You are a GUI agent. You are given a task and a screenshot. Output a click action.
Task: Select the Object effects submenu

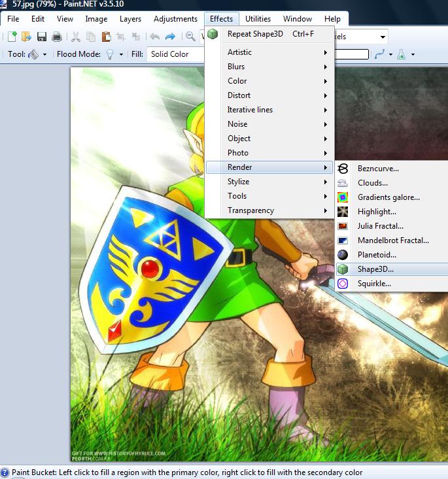[x=269, y=139]
